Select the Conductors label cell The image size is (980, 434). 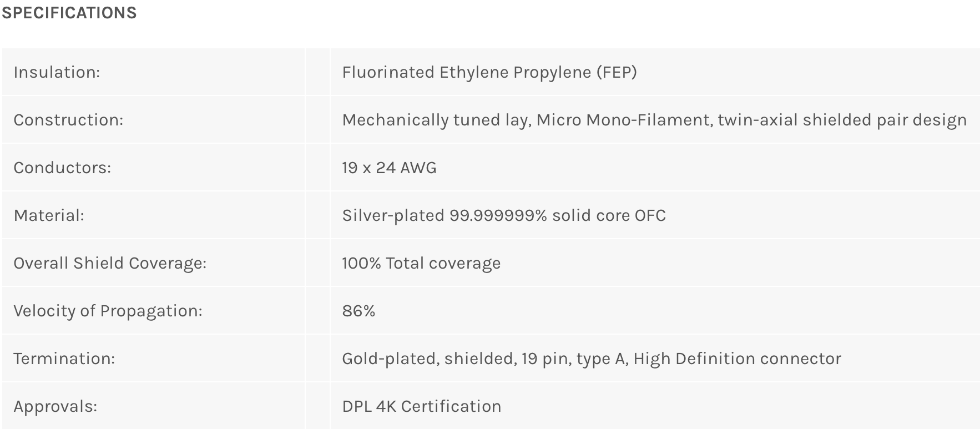coord(62,168)
